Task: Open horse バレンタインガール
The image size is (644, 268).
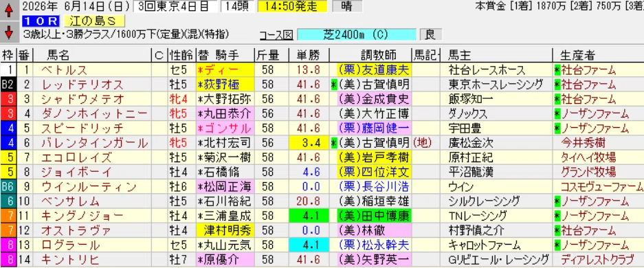Action: (95, 143)
